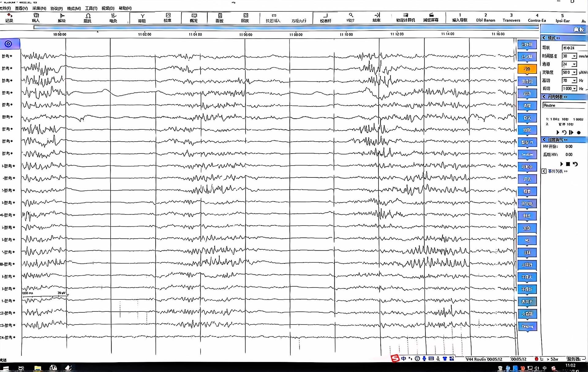Select the Dbl Banan montage button
Image resolution: width=588 pixels, height=372 pixels.
pos(485,17)
